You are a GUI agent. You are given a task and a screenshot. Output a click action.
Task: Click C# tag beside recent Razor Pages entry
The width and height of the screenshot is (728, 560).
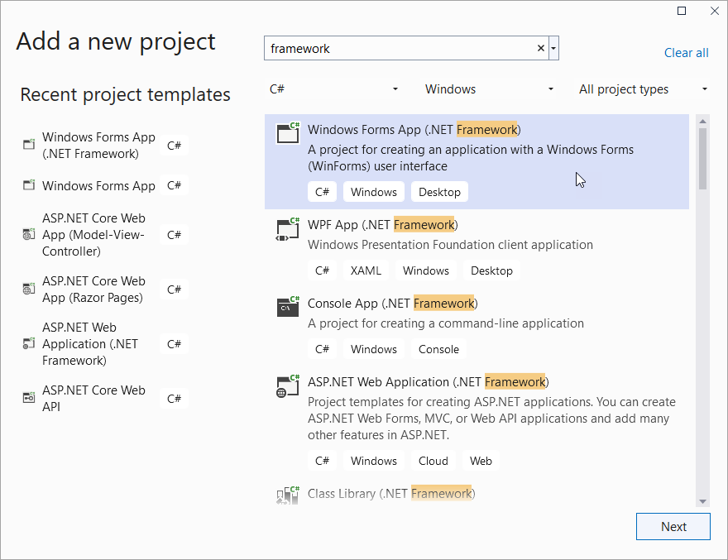click(174, 290)
